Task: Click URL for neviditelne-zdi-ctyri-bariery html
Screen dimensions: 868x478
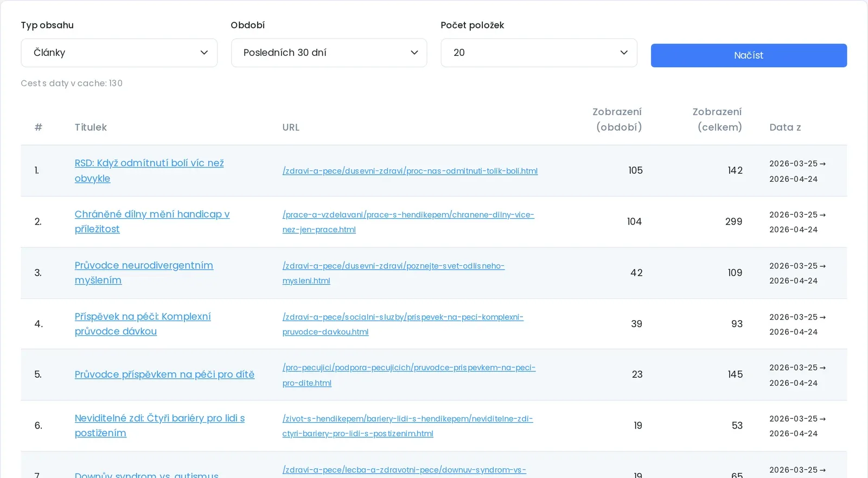Action: click(x=407, y=426)
